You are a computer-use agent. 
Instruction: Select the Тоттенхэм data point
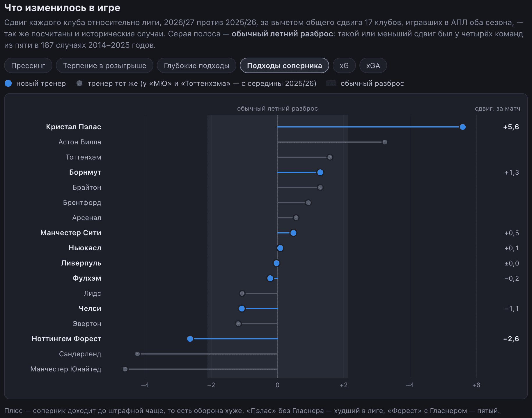[330, 157]
